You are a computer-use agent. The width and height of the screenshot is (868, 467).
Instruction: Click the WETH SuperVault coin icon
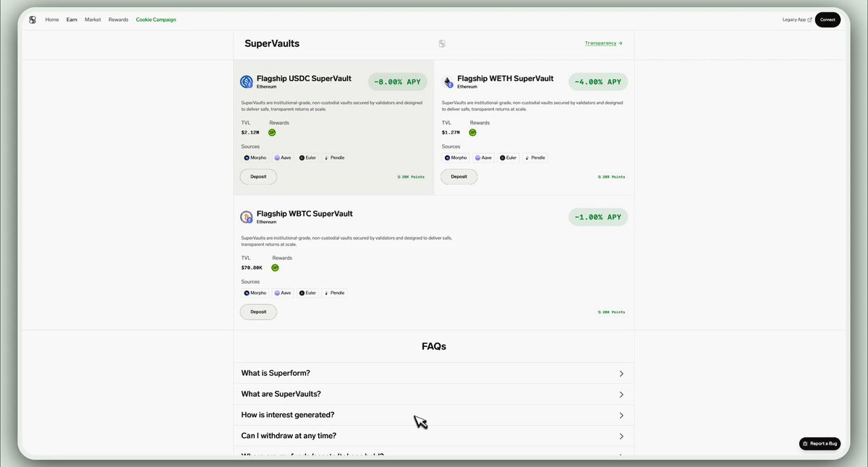tap(448, 82)
